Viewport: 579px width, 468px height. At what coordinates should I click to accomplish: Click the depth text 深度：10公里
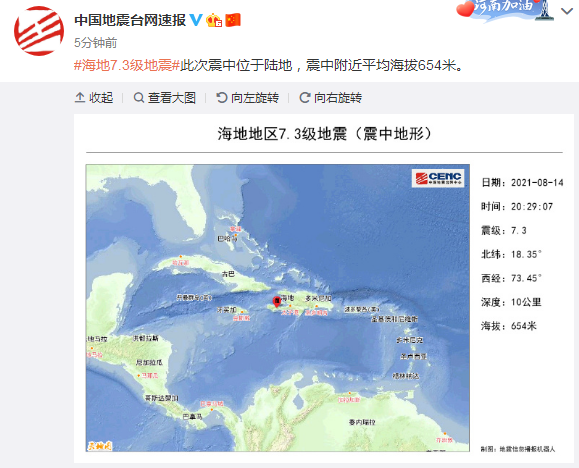point(511,302)
